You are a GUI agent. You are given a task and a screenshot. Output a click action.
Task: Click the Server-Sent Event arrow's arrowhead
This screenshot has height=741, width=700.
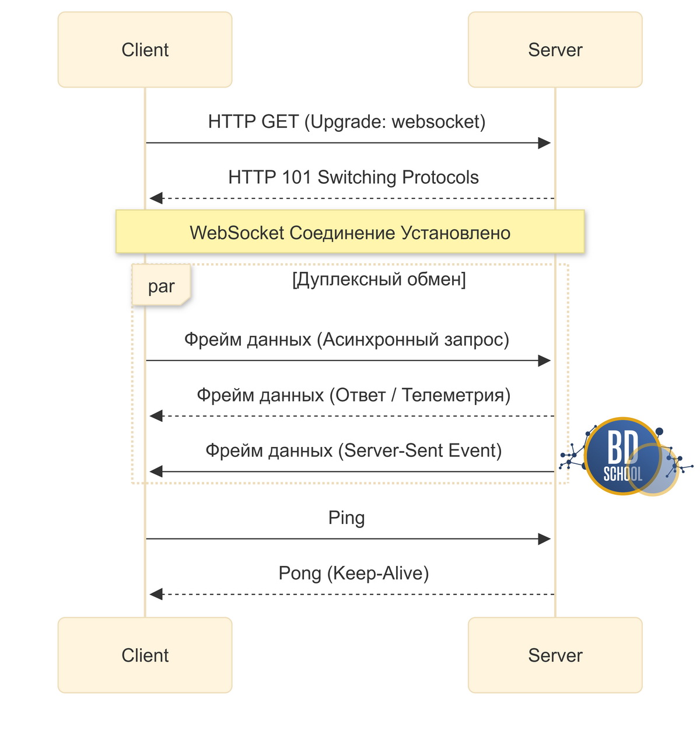pyautogui.click(x=156, y=471)
